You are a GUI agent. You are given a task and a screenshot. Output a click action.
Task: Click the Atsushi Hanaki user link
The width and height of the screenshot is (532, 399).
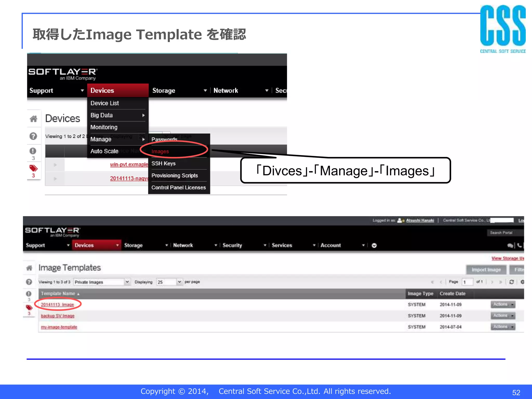tap(420, 221)
